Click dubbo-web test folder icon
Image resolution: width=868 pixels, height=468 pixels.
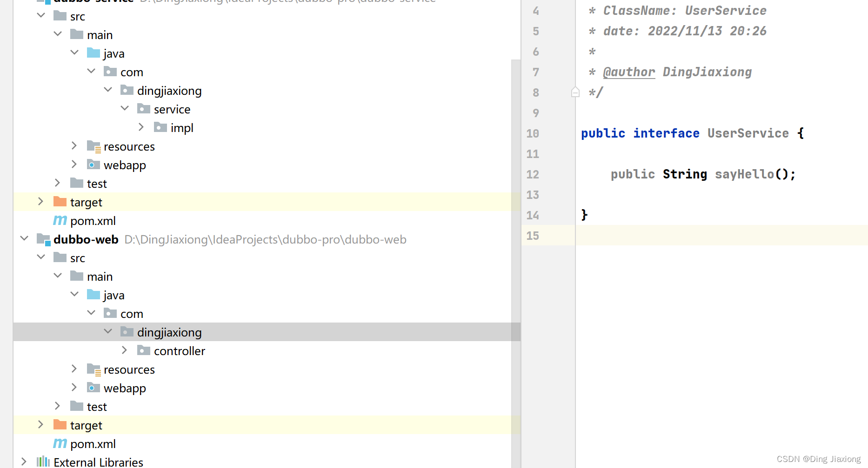tap(77, 406)
